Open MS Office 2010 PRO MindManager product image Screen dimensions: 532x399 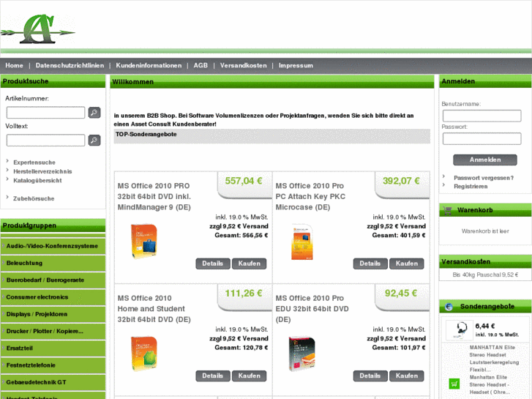tap(144, 241)
